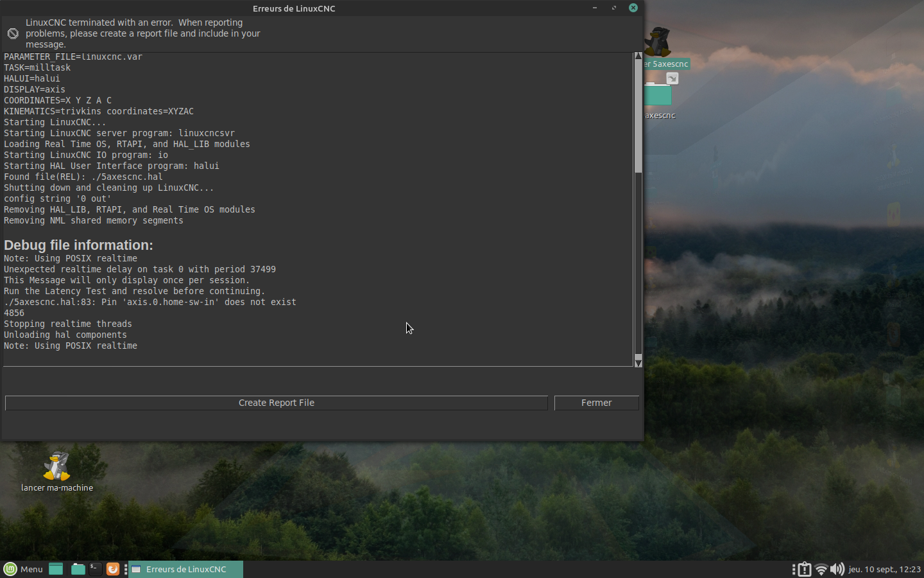Click line "TASK=milltask"
Image resolution: width=924 pixels, height=578 pixels.
pyautogui.click(x=37, y=67)
